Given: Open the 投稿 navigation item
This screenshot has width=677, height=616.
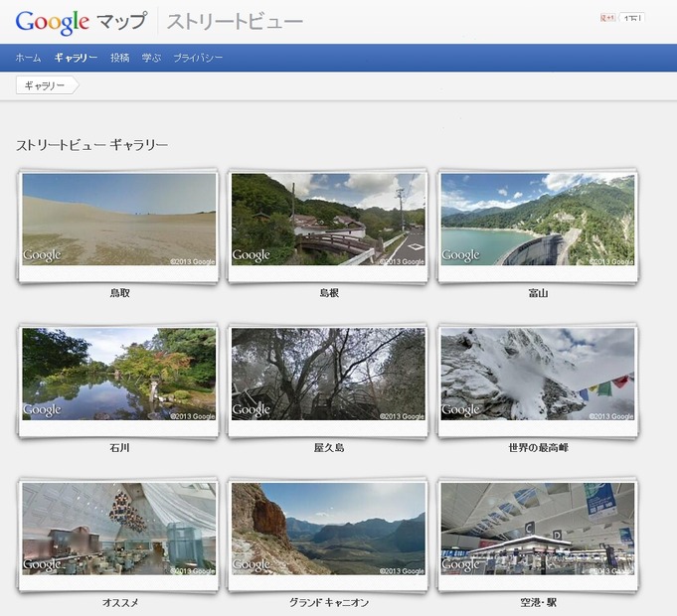Looking at the screenshot, I should (119, 58).
